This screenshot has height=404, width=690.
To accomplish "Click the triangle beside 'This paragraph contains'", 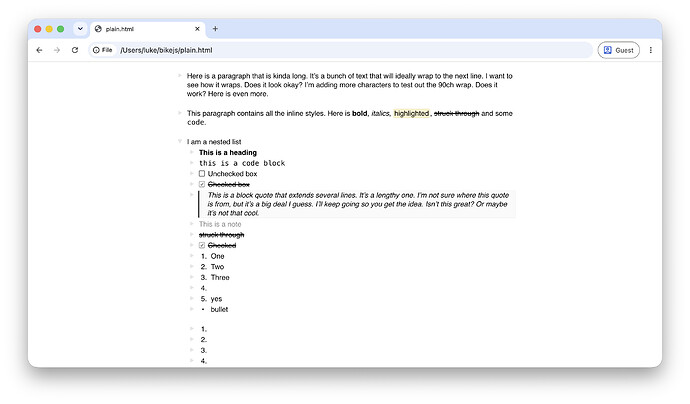I will [x=180, y=113].
